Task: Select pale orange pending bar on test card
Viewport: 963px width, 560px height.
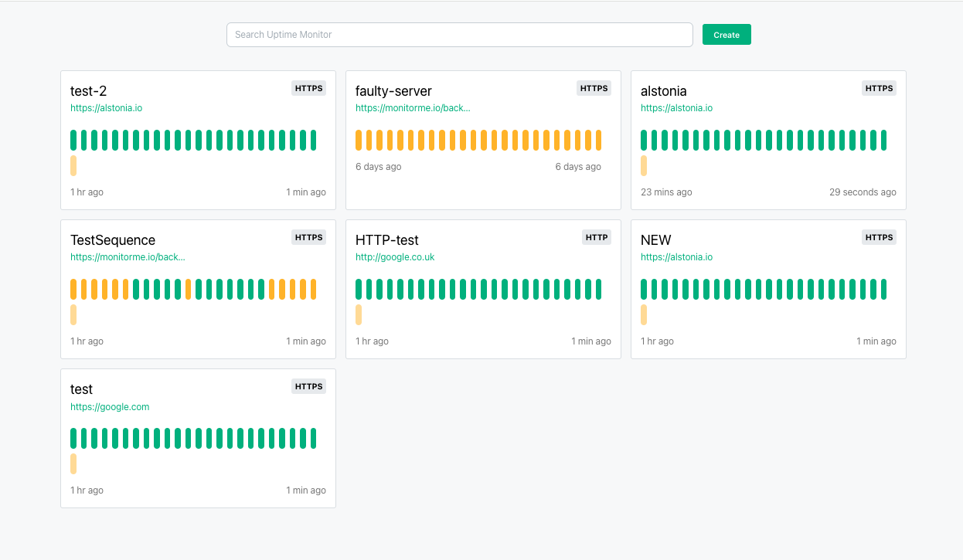Action: click(x=73, y=463)
